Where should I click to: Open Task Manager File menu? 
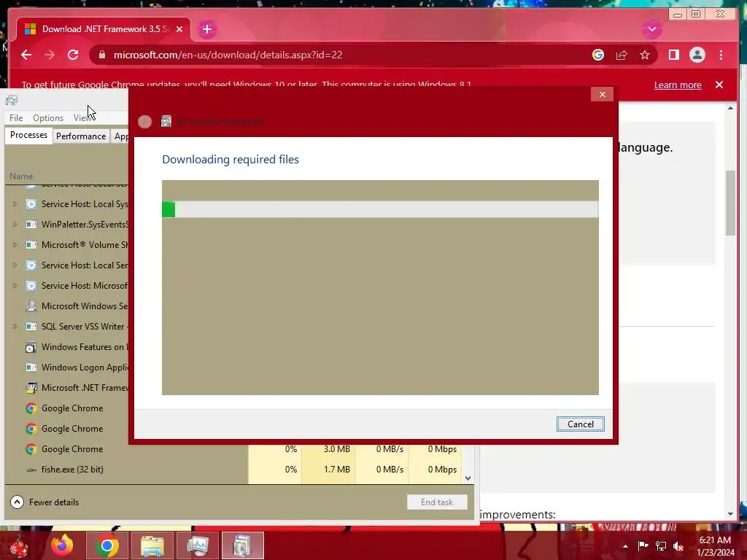tap(16, 117)
